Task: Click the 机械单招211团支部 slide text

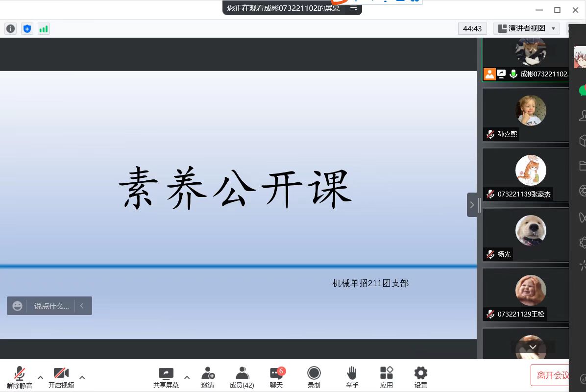Action: point(370,283)
